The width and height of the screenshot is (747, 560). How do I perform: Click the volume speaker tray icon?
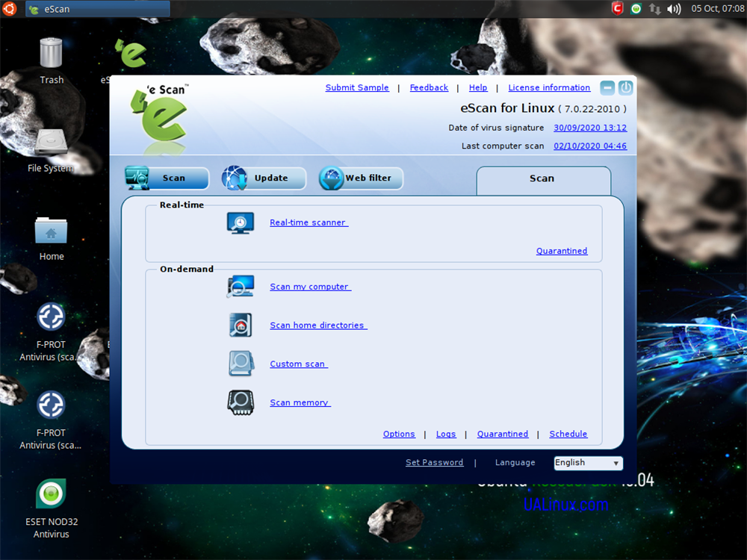pos(674,9)
